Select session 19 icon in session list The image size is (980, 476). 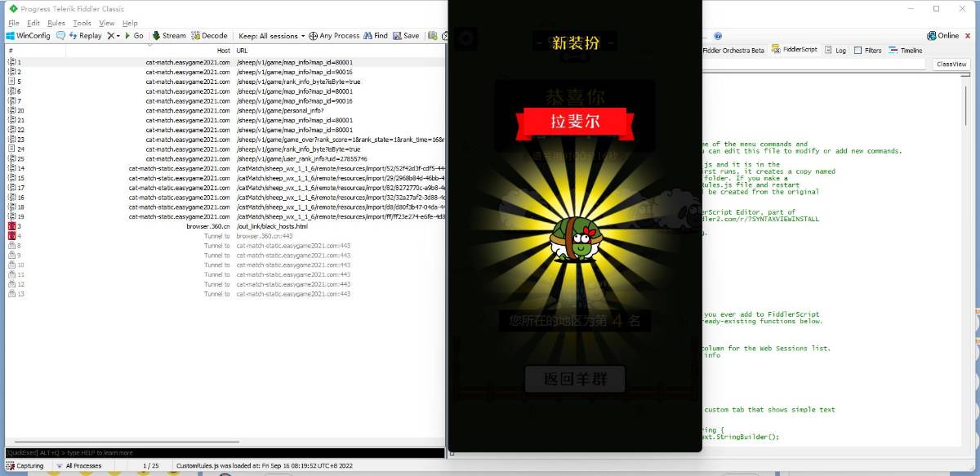point(11,216)
